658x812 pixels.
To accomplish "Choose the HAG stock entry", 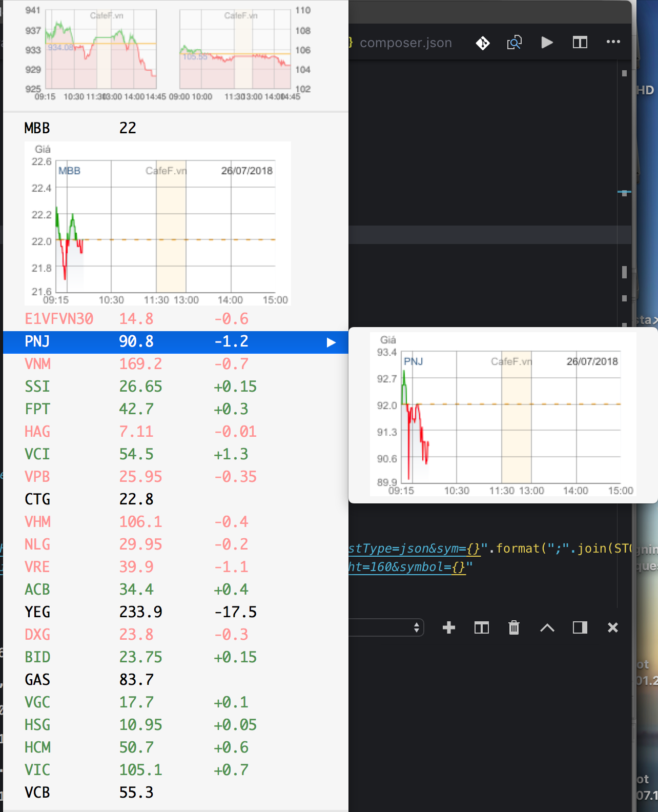I will 176,432.
